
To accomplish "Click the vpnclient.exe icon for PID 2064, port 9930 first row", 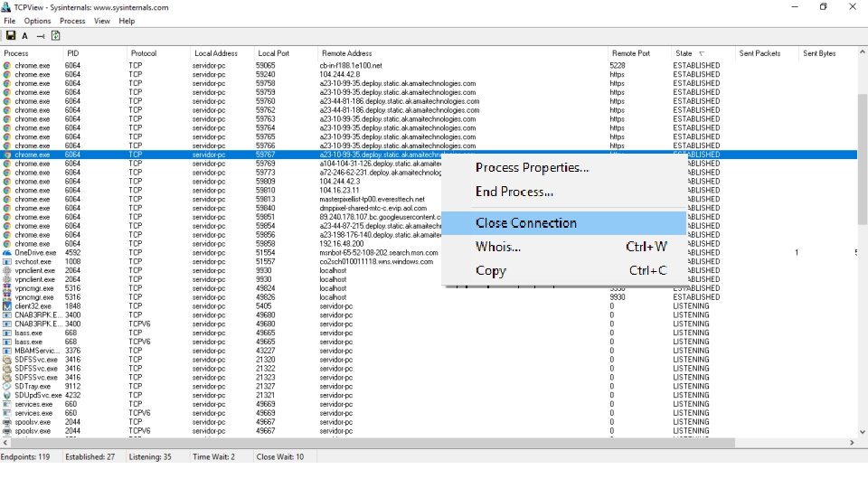I will (6, 270).
